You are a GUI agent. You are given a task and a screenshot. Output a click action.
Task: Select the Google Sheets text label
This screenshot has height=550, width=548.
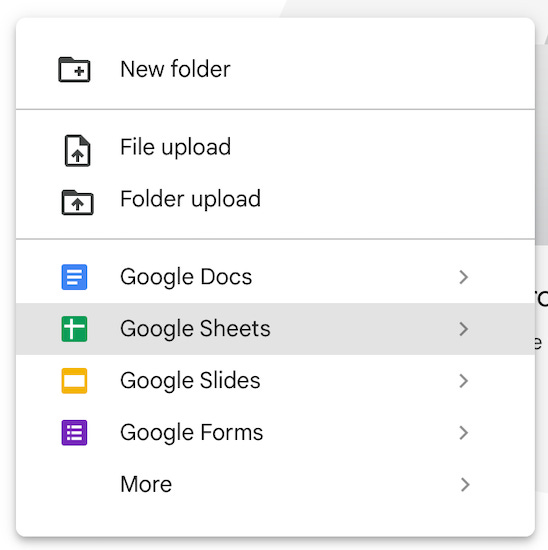195,329
